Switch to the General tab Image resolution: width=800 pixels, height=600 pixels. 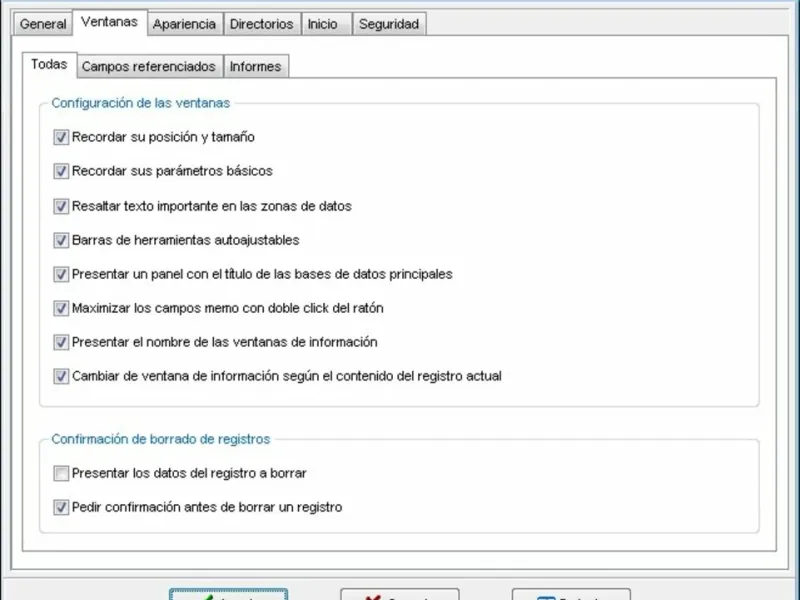coord(43,24)
